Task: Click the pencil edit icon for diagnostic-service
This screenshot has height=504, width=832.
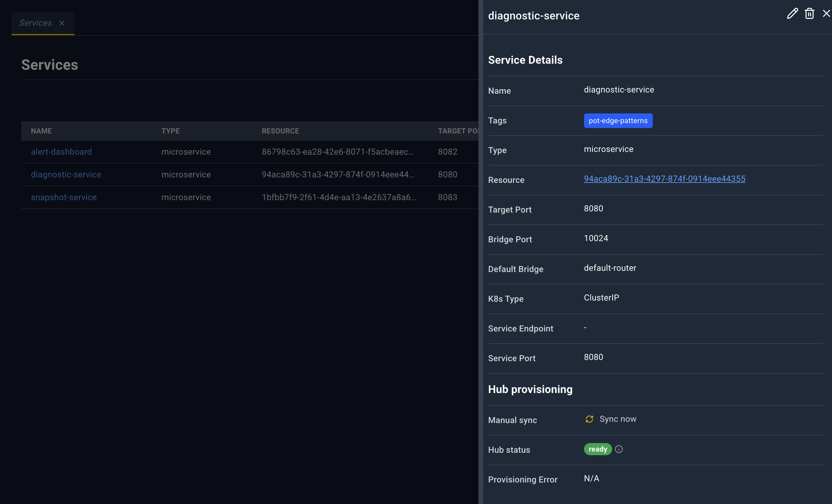Action: coord(792,14)
